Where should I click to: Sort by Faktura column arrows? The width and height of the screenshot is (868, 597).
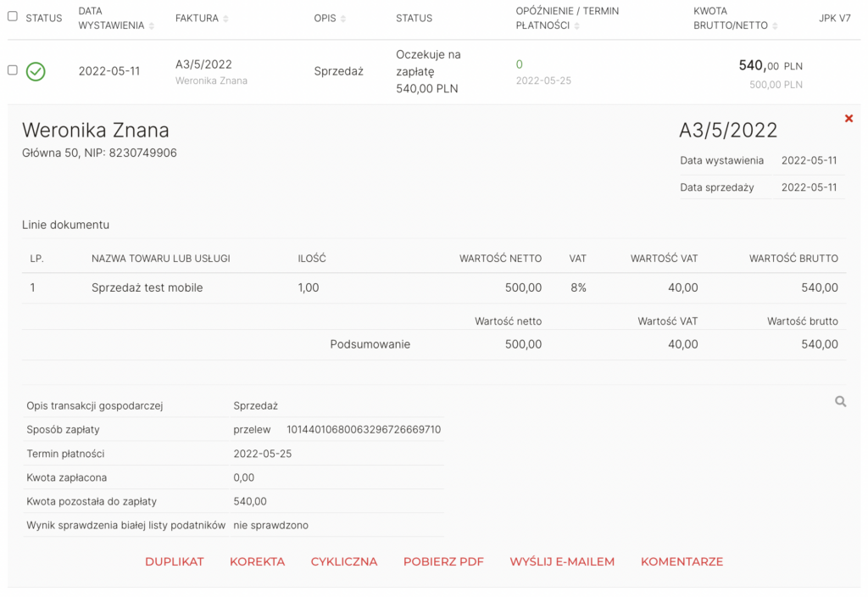tap(226, 19)
